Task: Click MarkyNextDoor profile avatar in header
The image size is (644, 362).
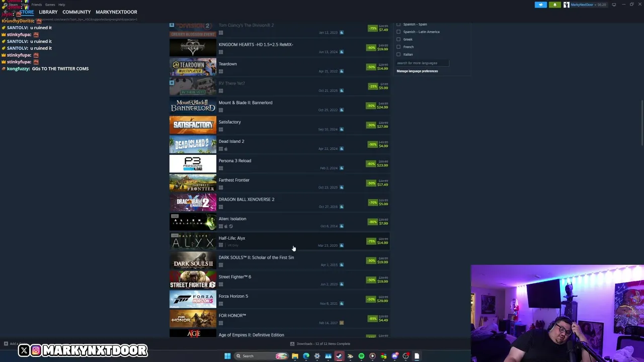Action: (567, 5)
